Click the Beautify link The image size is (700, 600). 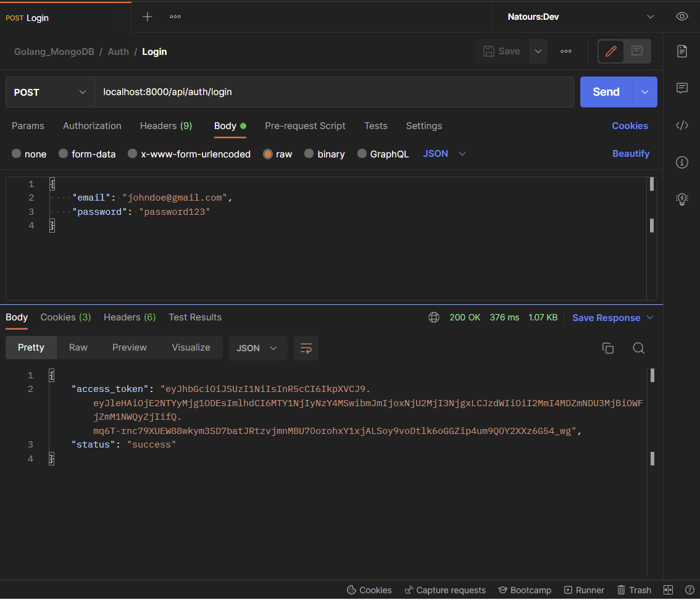pos(631,154)
